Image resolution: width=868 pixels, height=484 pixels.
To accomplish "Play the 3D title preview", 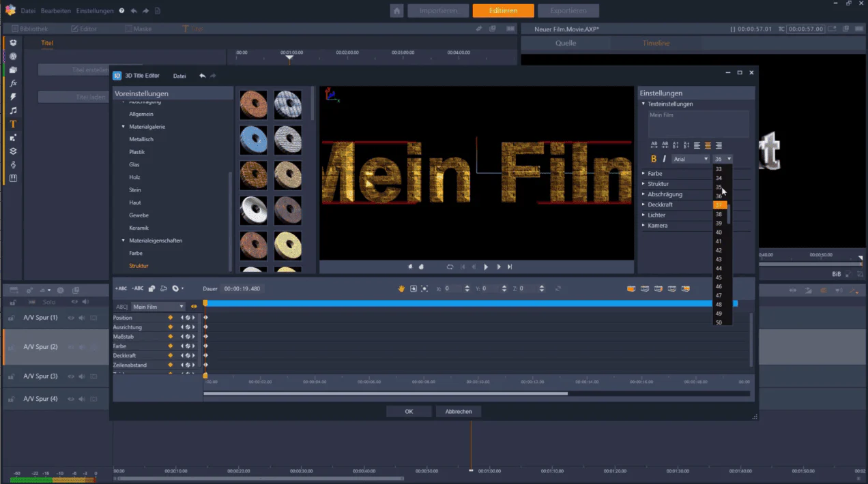I will point(486,267).
